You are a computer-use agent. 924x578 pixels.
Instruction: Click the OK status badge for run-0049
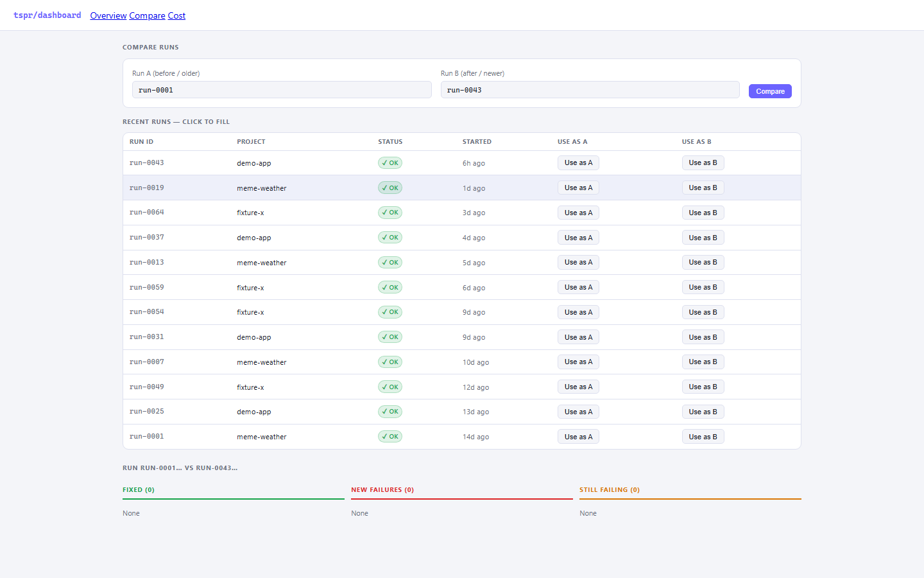[x=390, y=387]
